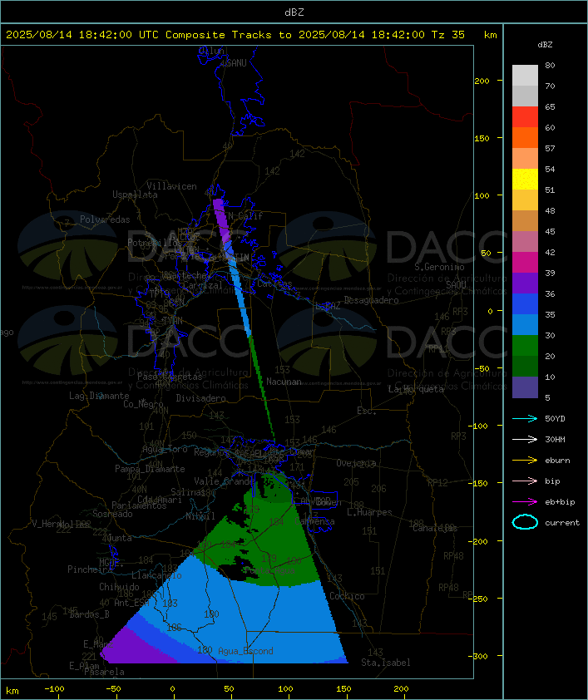588x700 pixels.
Task: Select the yellow eburn arrow symbol
Action: coord(525,460)
